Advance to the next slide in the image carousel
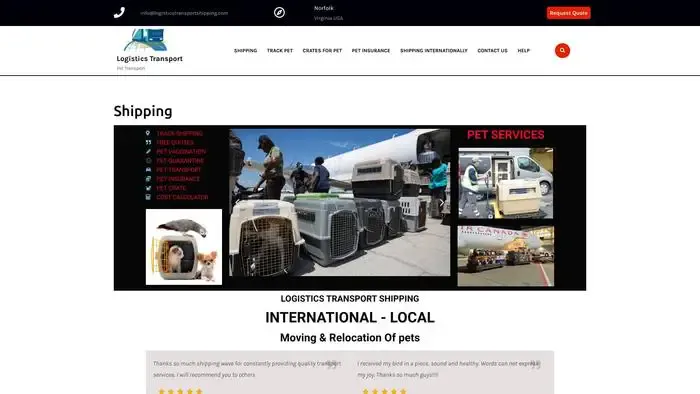Viewport: 700px width, 394px height. click(442, 203)
